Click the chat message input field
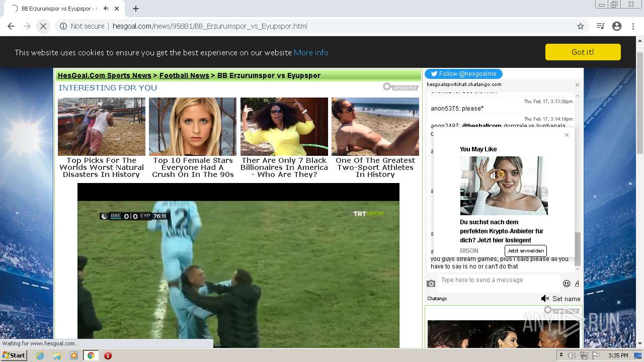 [499, 284]
